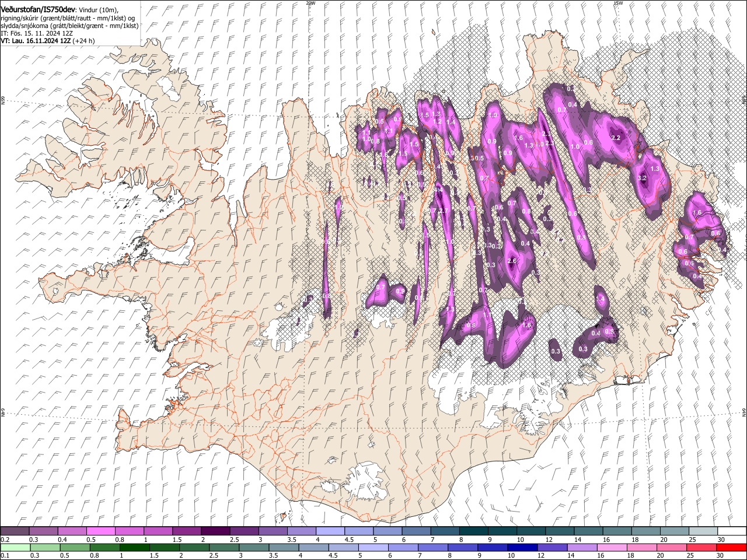Pick the darkest green 1 swatch in lower legend
This screenshot has width=747, height=560.
[135, 547]
